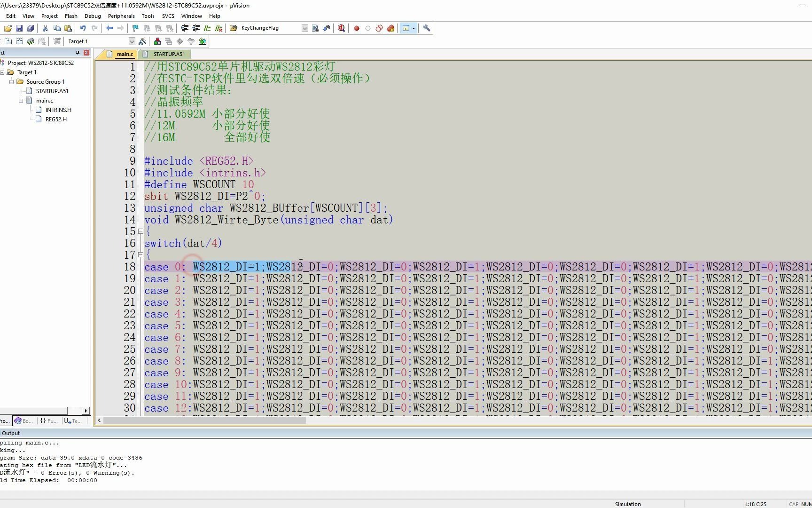Click the editor scroll left arrow
This screenshot has height=508, width=812.
tap(99, 421)
